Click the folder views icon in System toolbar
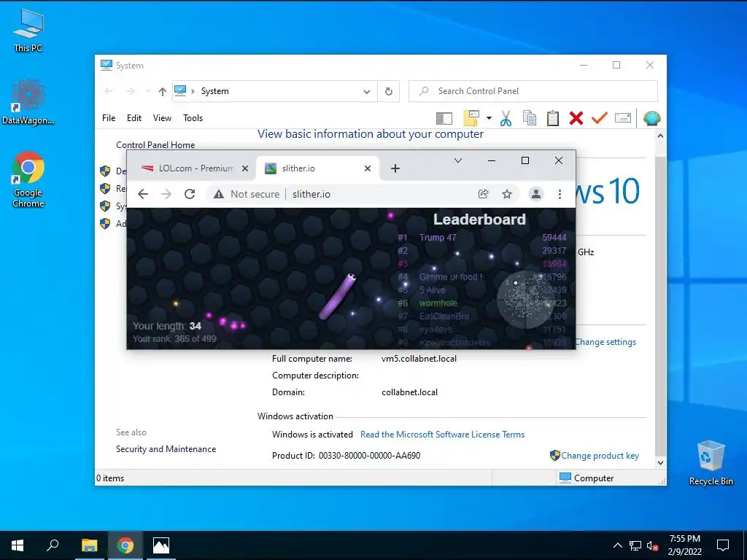747x560 pixels. coord(471,118)
